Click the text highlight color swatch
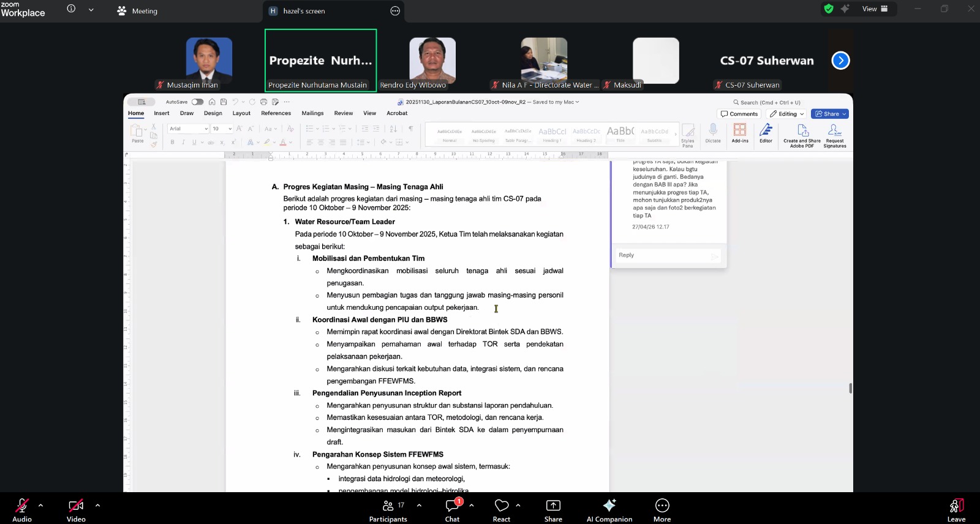Screen dimensions: 980x524 pyautogui.click(x=267, y=142)
